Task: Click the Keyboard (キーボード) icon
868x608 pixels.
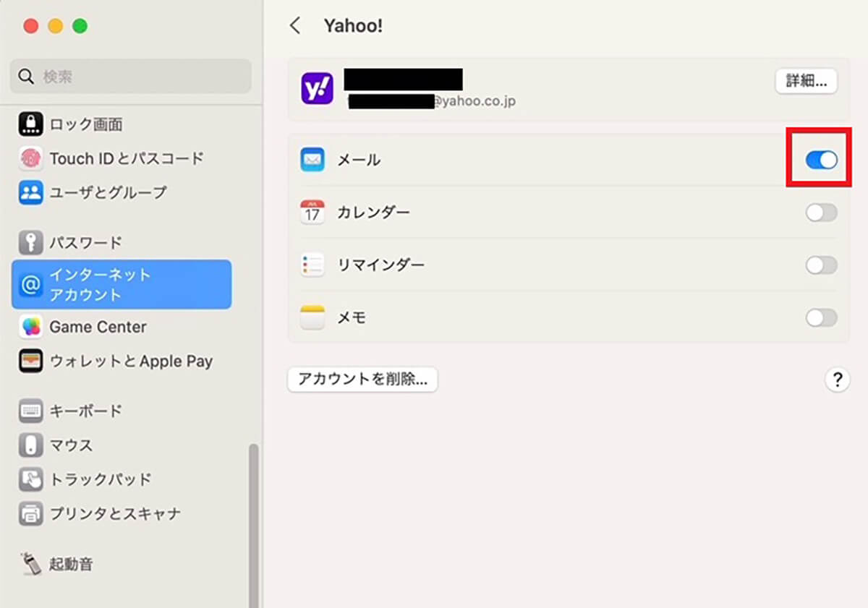Action: [30, 411]
